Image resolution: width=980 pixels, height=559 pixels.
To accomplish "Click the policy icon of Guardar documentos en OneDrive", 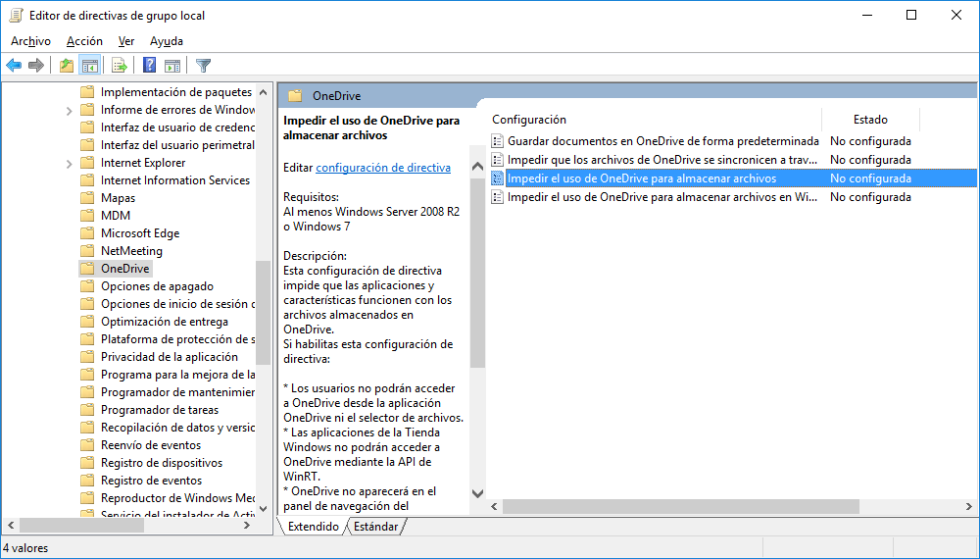I will [498, 141].
